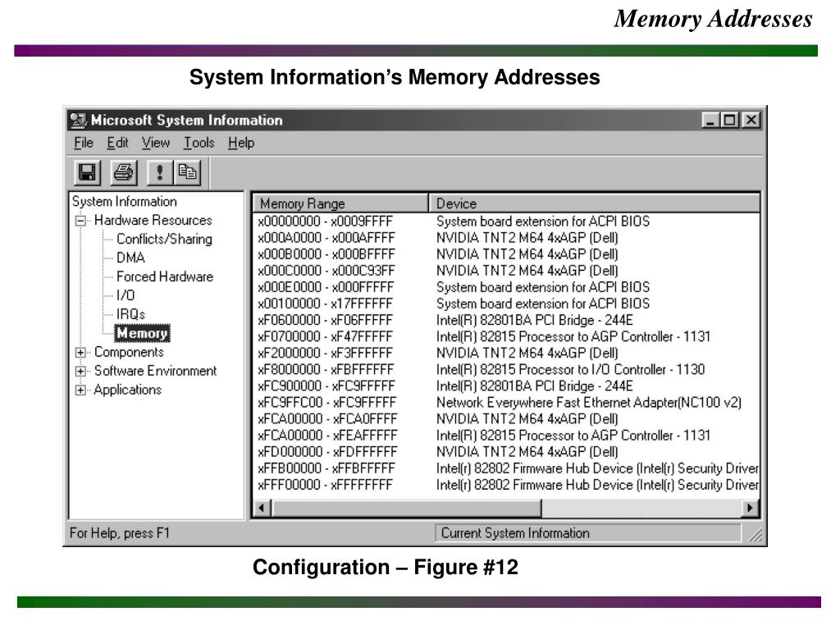Select row xF2000000 - xF3FFFFFF
The image size is (840, 630).
click(506, 353)
